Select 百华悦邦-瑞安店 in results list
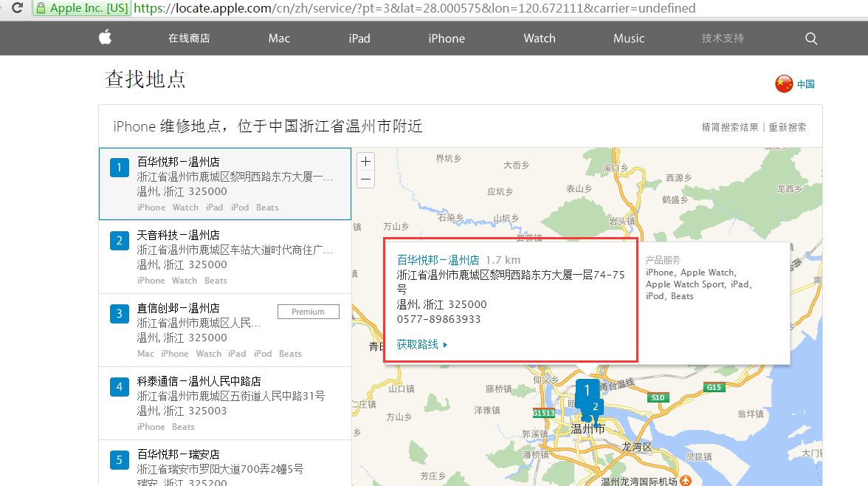 click(x=224, y=463)
